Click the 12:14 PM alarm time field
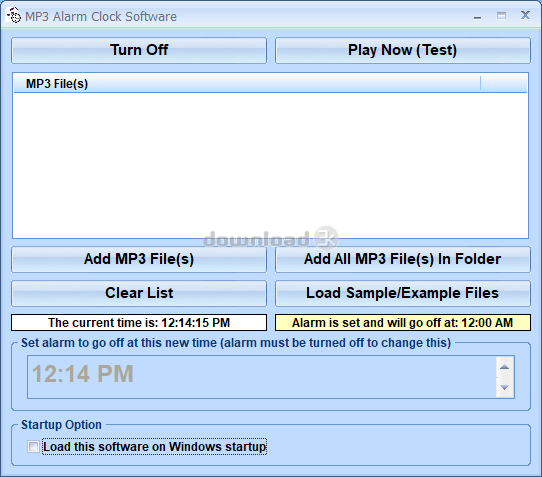The height and width of the screenshot is (477, 542). click(x=262, y=377)
